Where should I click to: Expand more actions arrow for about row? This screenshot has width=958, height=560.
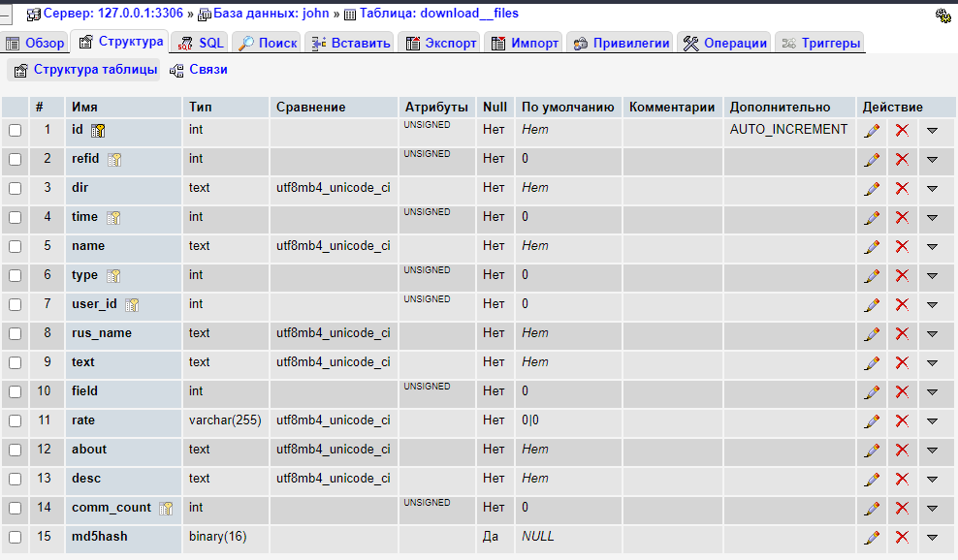pyautogui.click(x=933, y=451)
